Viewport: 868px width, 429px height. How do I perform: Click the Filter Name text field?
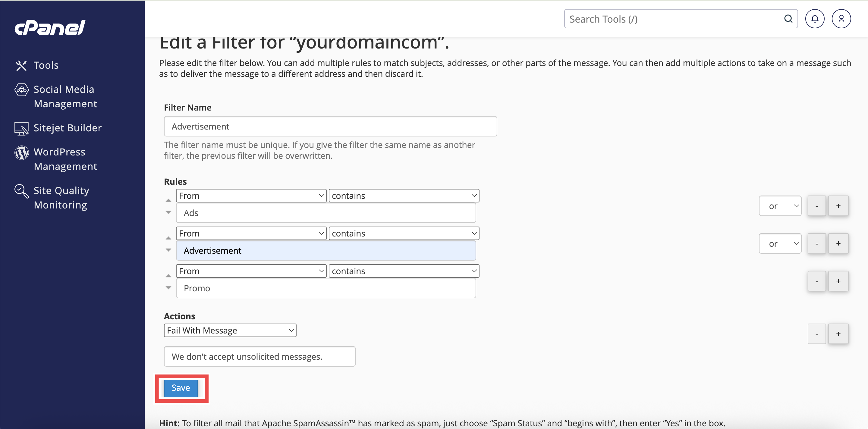pyautogui.click(x=330, y=126)
